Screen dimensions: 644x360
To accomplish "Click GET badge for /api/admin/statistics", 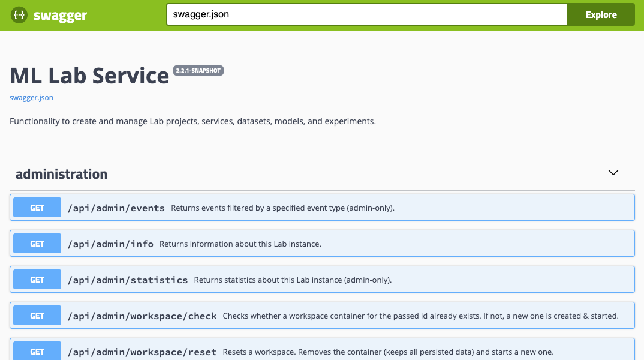I will pyautogui.click(x=37, y=280).
